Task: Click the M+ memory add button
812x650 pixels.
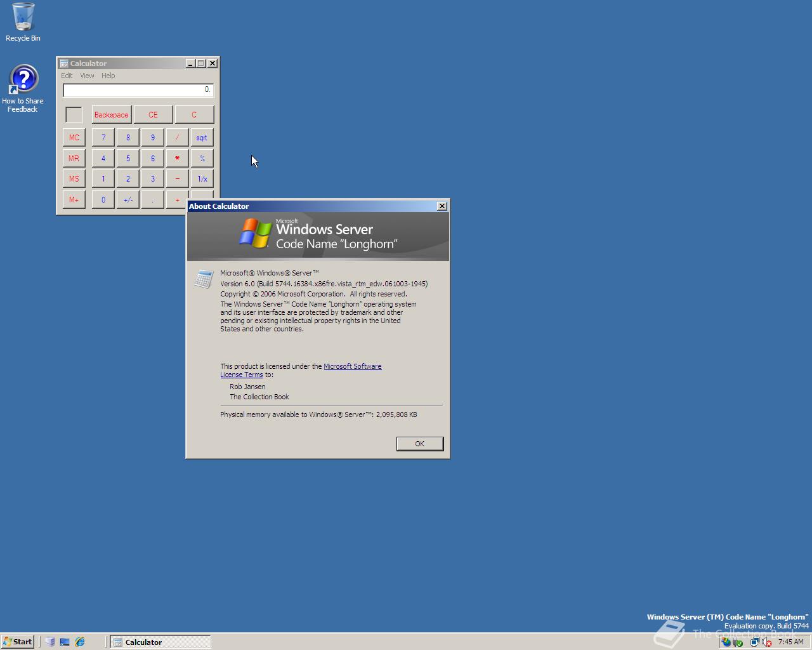Action: pos(74,199)
